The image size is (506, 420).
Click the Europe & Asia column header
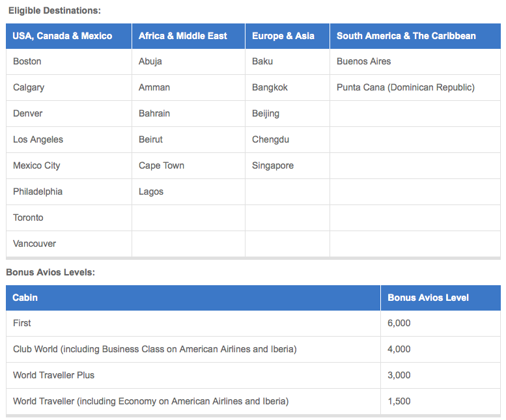pos(288,36)
